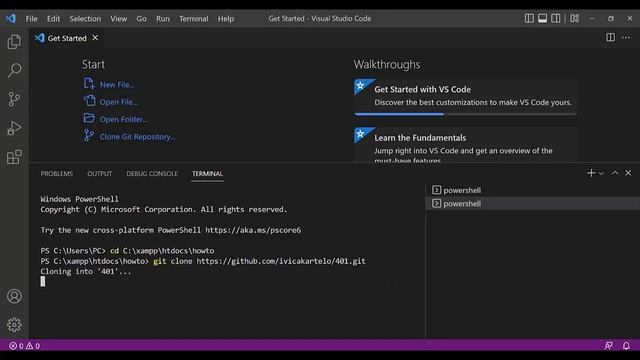The width and height of the screenshot is (640, 360).
Task: Open editor More Actions ellipsis
Action: [626, 38]
